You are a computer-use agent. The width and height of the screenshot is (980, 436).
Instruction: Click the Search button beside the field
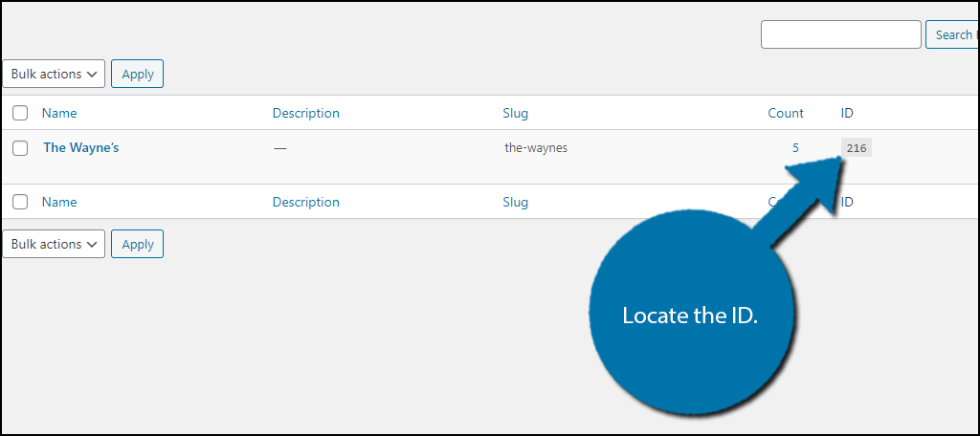(x=952, y=34)
